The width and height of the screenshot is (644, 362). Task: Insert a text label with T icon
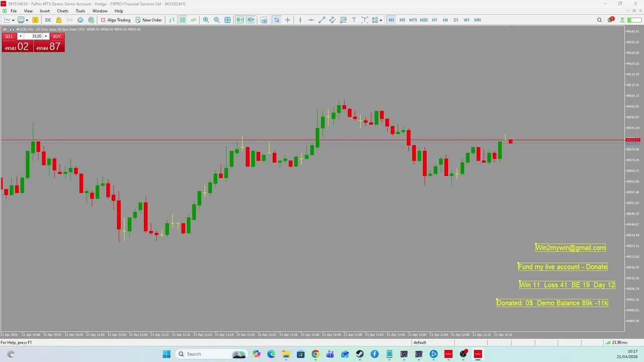point(354,20)
